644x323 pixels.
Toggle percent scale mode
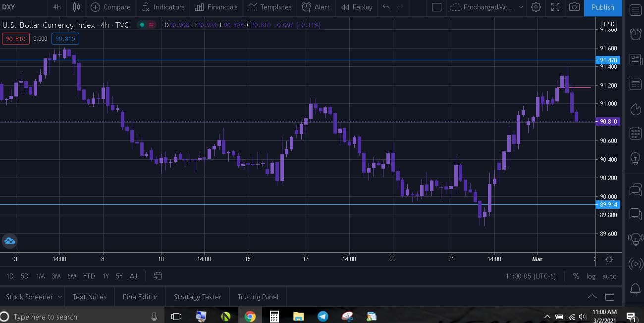pyautogui.click(x=576, y=276)
